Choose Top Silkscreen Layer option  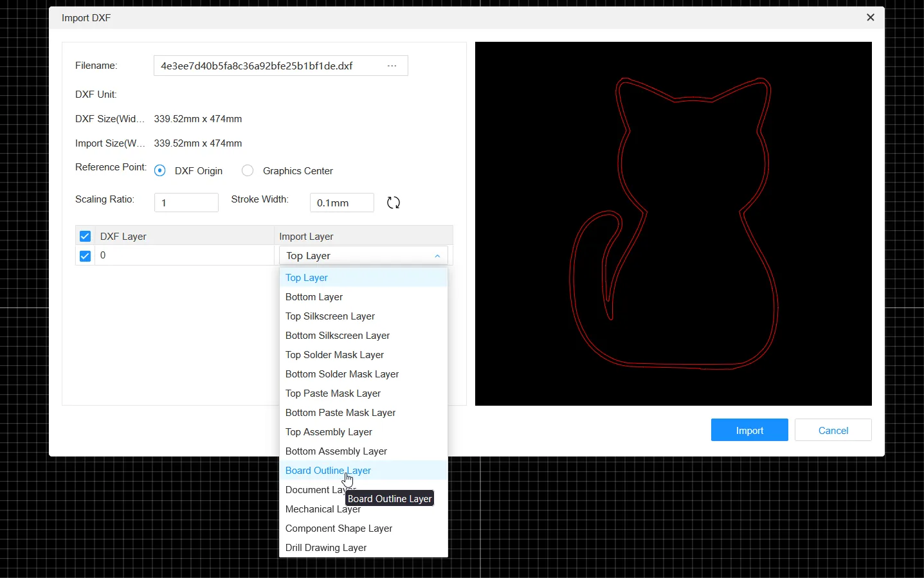(x=364, y=316)
